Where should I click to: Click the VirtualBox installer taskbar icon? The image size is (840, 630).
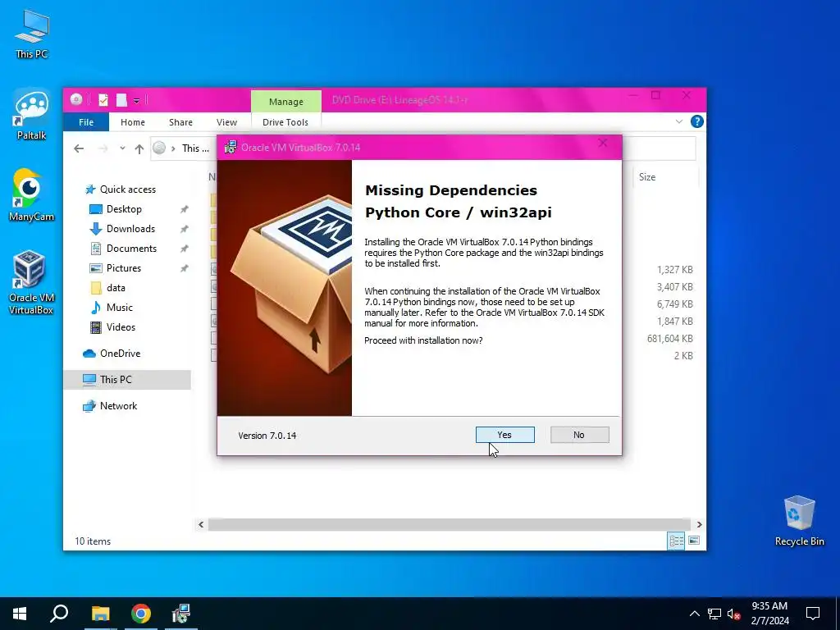tap(181, 614)
